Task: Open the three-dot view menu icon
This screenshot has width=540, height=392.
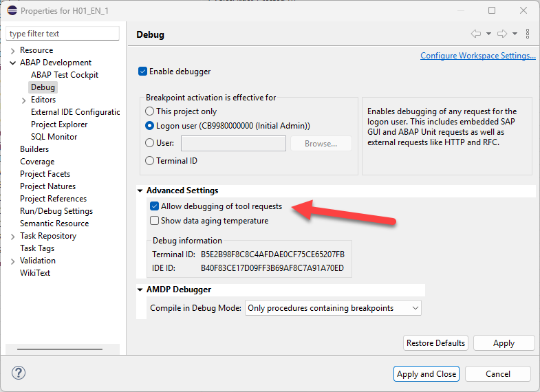Action: 528,34
